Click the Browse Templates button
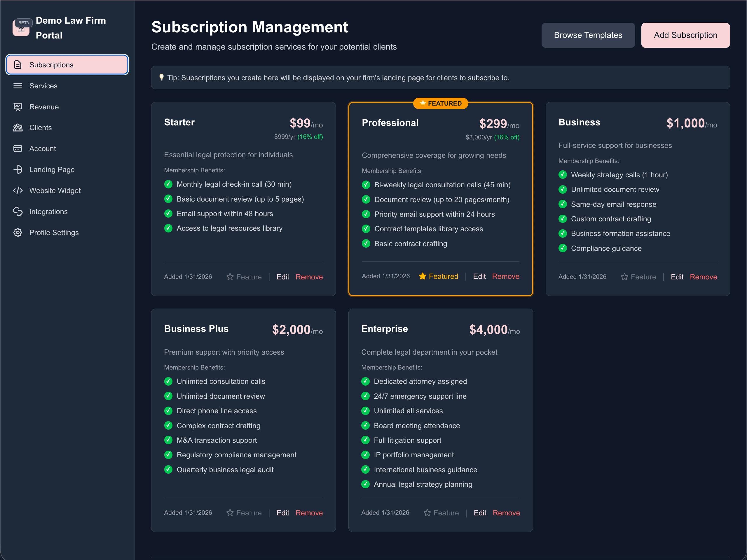Viewport: 747px width, 560px height. click(x=588, y=35)
